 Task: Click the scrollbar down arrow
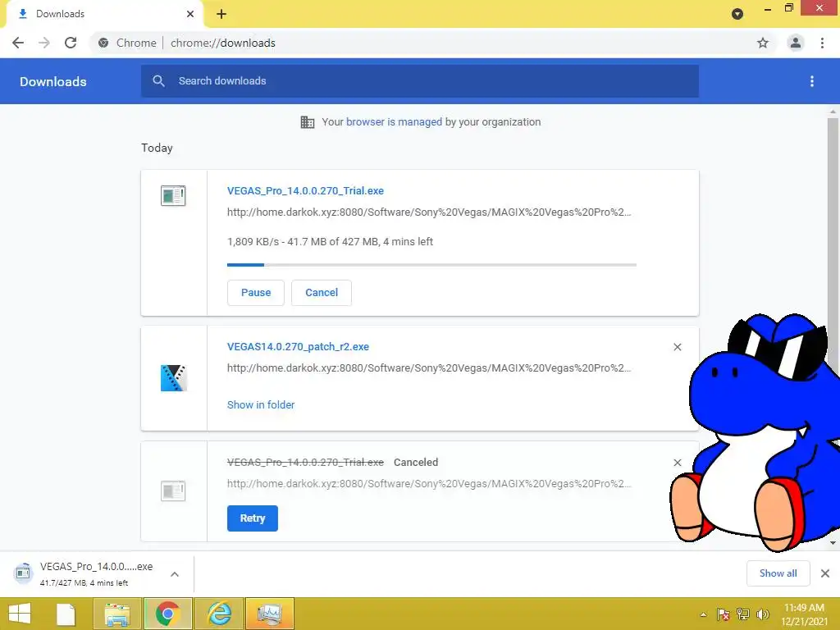[x=833, y=543]
